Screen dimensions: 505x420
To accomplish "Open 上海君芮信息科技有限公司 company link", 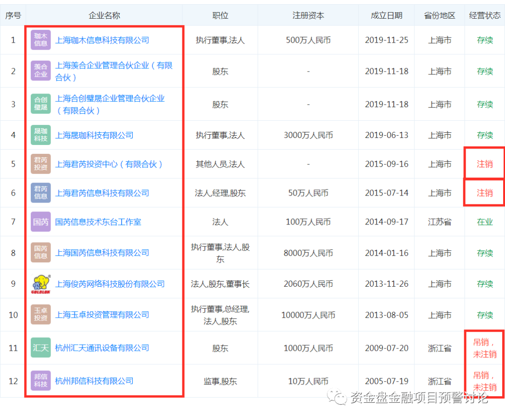I will 102,193.
